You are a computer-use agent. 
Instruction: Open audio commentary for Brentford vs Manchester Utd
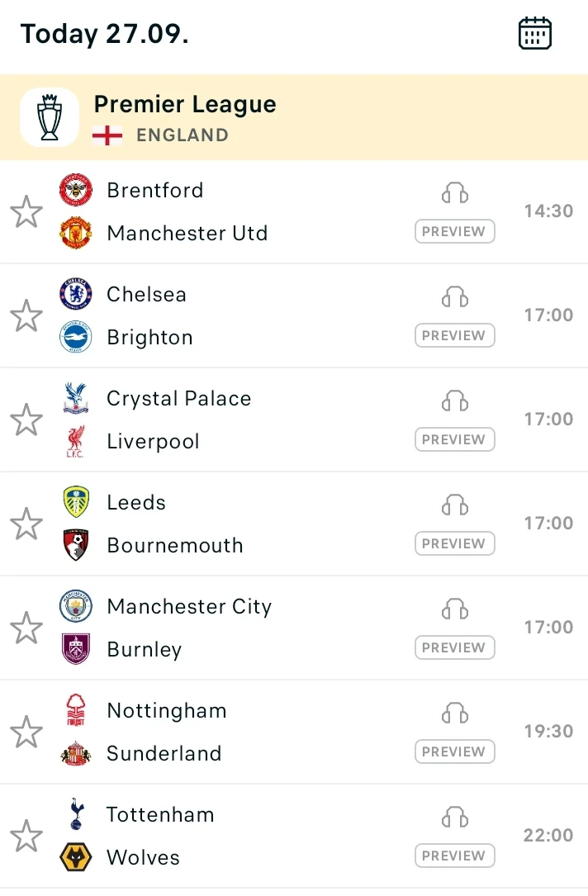[x=455, y=192]
